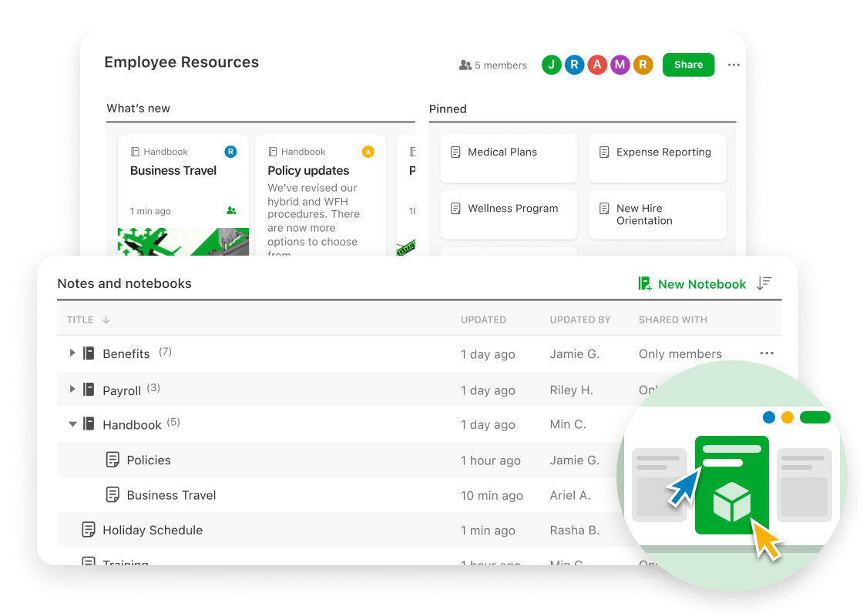
Task: Open the New Notebook creation icon
Action: click(x=645, y=283)
